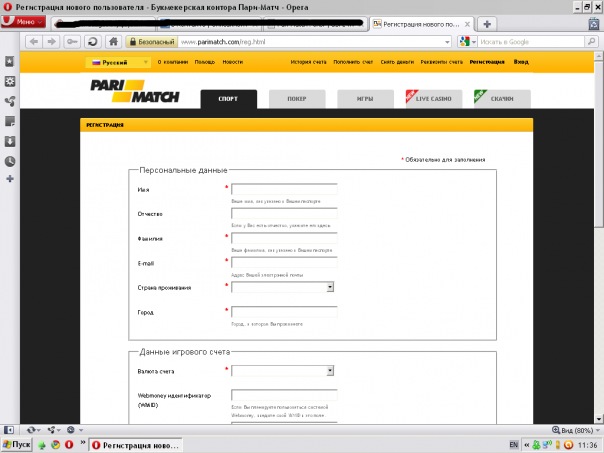Open the История счета link
Viewport: 604px width, 453px height.
click(x=308, y=62)
